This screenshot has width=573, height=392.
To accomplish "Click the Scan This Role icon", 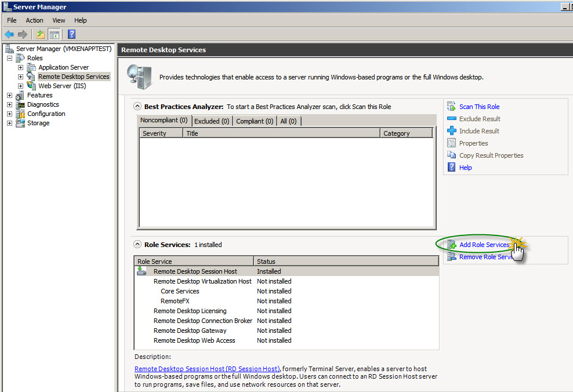I will tap(452, 106).
